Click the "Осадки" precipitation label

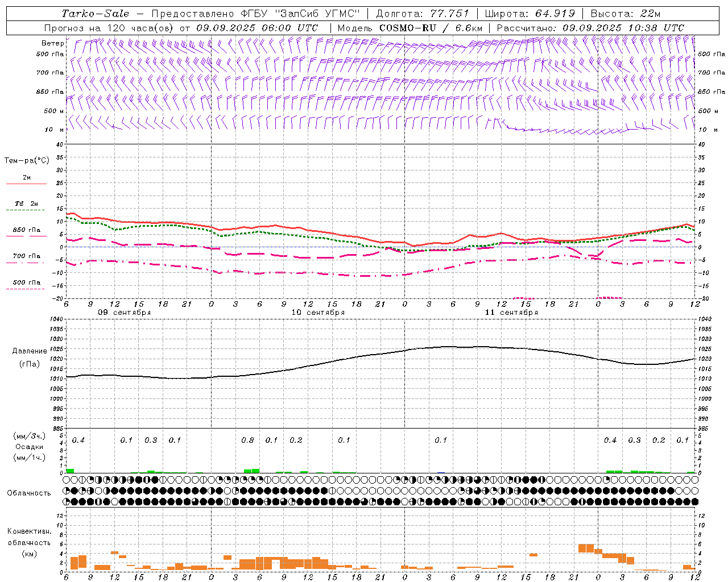click(x=30, y=447)
